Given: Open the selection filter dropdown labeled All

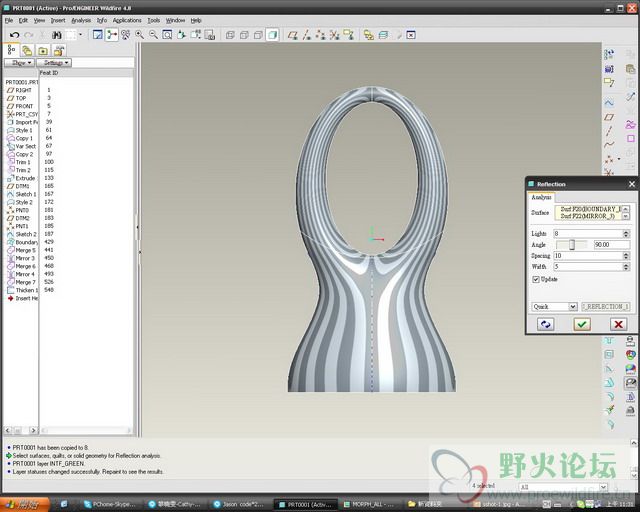Looking at the screenshot, I should coord(563,487).
